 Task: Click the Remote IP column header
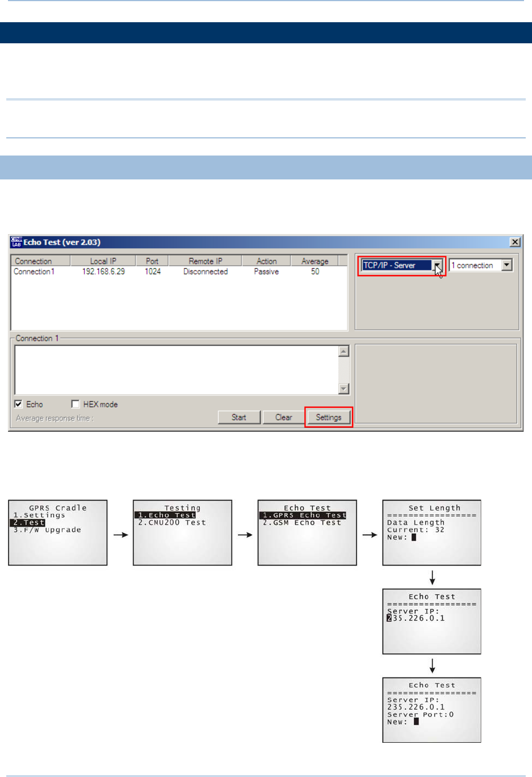pos(206,261)
